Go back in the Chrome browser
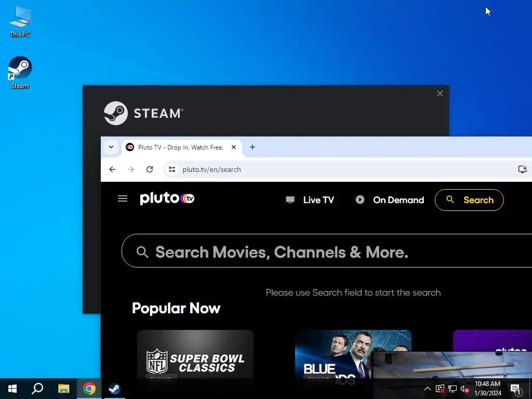 (x=112, y=169)
